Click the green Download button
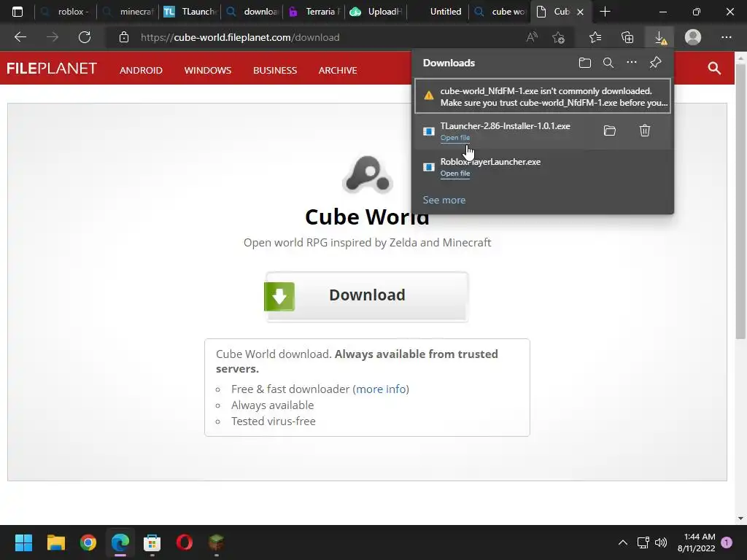747x560 pixels. pyautogui.click(x=366, y=296)
